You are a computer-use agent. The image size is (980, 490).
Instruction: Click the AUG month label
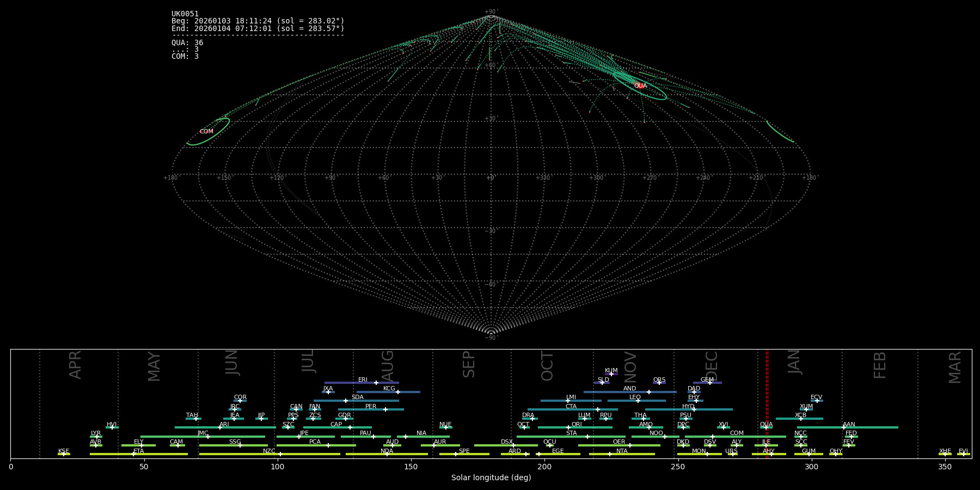point(388,366)
